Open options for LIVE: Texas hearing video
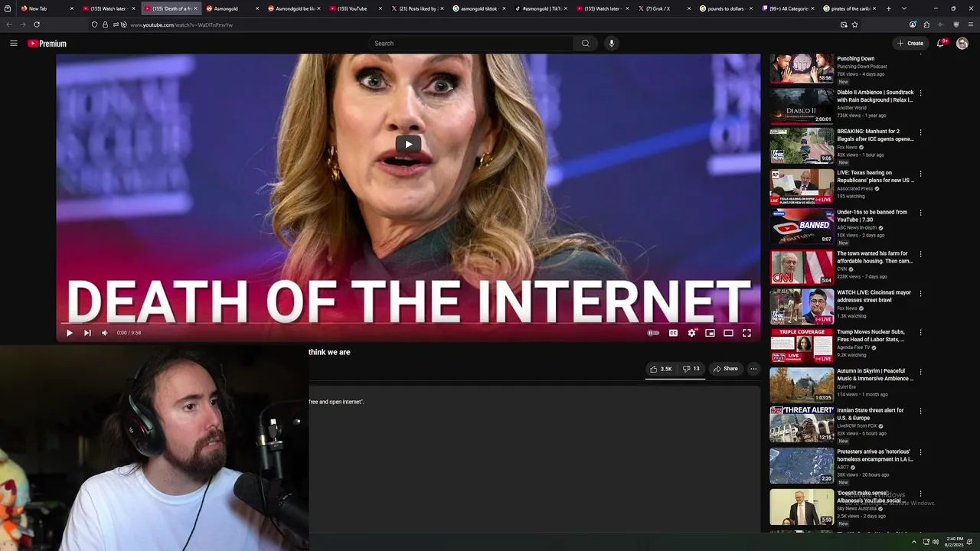 (920, 174)
